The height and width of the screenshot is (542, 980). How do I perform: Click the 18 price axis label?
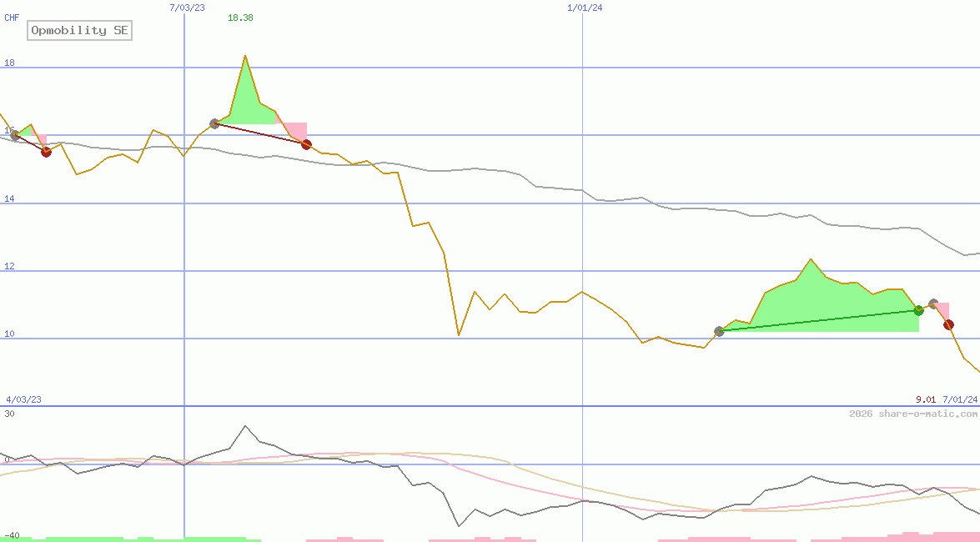click(10, 63)
